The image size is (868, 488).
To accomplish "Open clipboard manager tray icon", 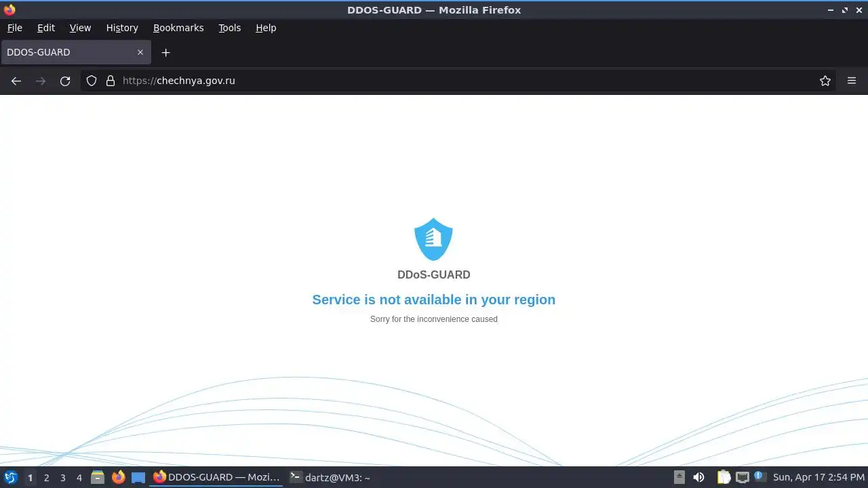I will [724, 477].
